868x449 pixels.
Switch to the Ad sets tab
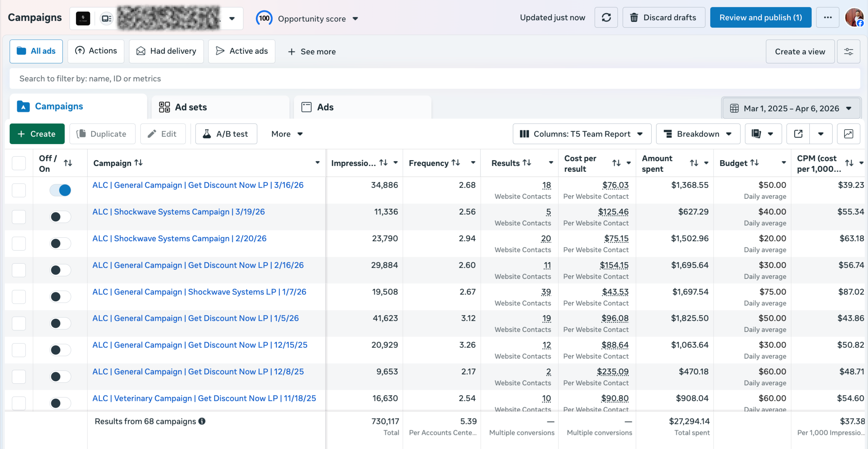coord(220,107)
